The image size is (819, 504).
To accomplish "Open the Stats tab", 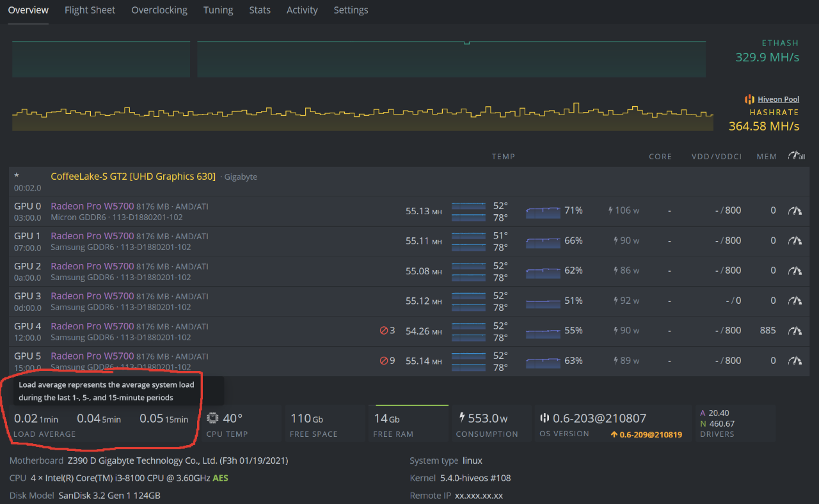I will pyautogui.click(x=260, y=10).
